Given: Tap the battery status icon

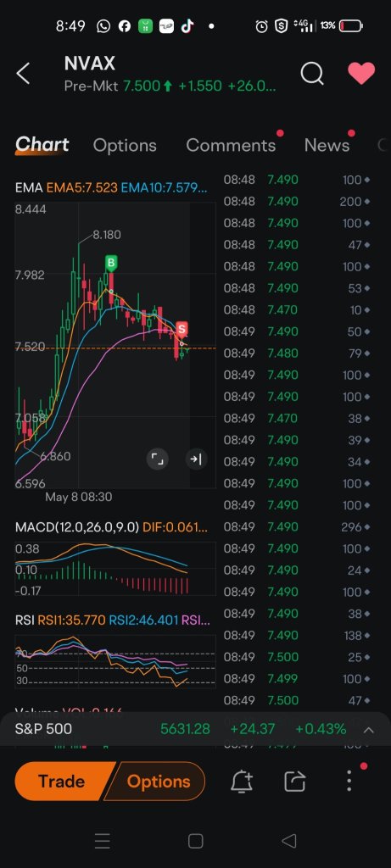Looking at the screenshot, I should 350,25.
